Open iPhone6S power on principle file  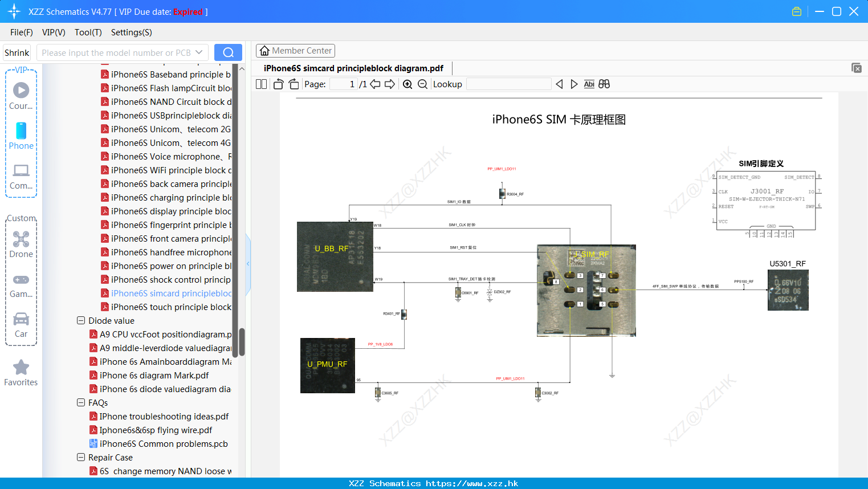coord(166,266)
